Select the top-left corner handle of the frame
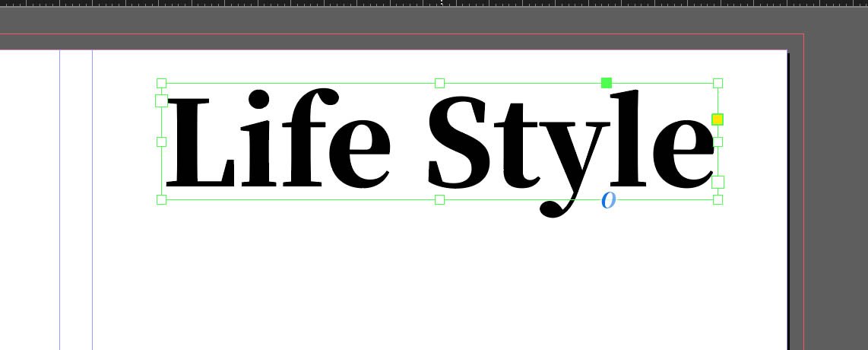This screenshot has height=350, width=868. tap(161, 83)
